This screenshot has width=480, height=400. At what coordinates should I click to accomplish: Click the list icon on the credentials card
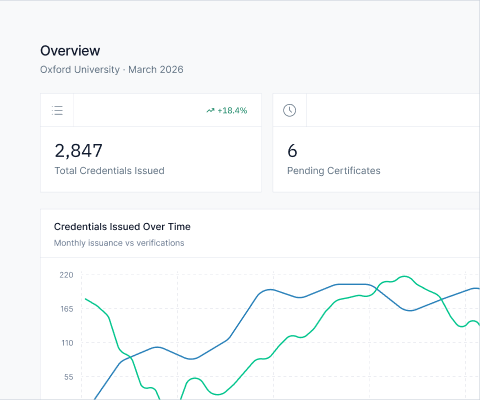click(x=57, y=110)
